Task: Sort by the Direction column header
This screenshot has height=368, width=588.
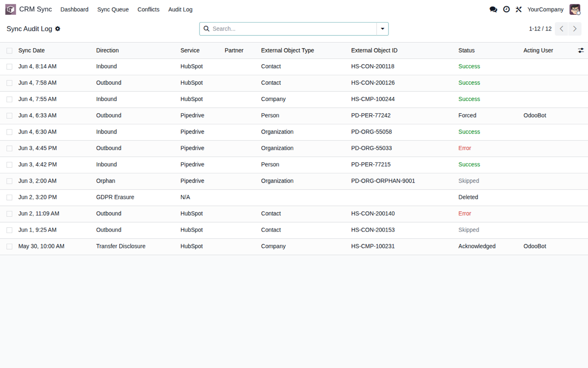Action: tap(107, 51)
